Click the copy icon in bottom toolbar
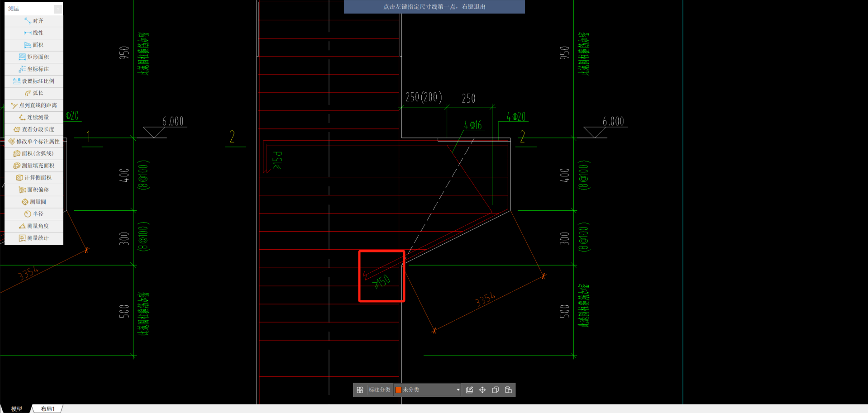Screen dimensions: 868x413 [x=496, y=390]
